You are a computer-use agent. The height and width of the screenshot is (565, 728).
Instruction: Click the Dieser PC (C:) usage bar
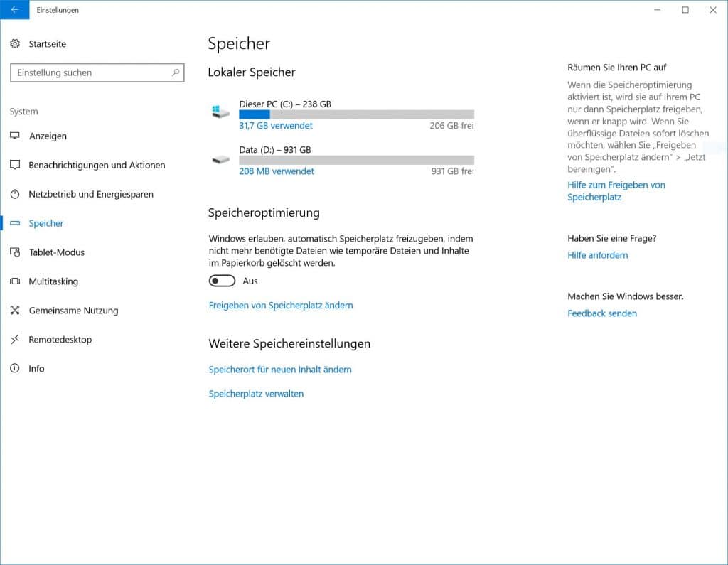(356, 114)
